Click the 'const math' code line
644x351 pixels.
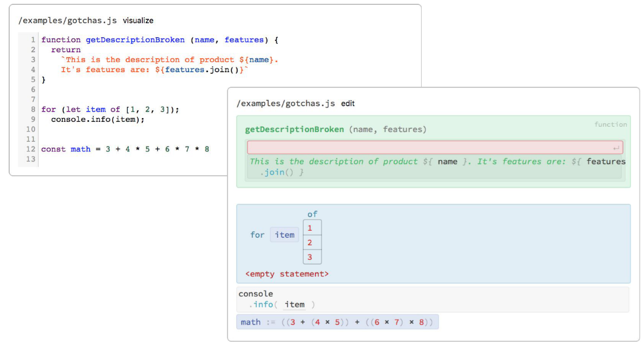pos(125,149)
